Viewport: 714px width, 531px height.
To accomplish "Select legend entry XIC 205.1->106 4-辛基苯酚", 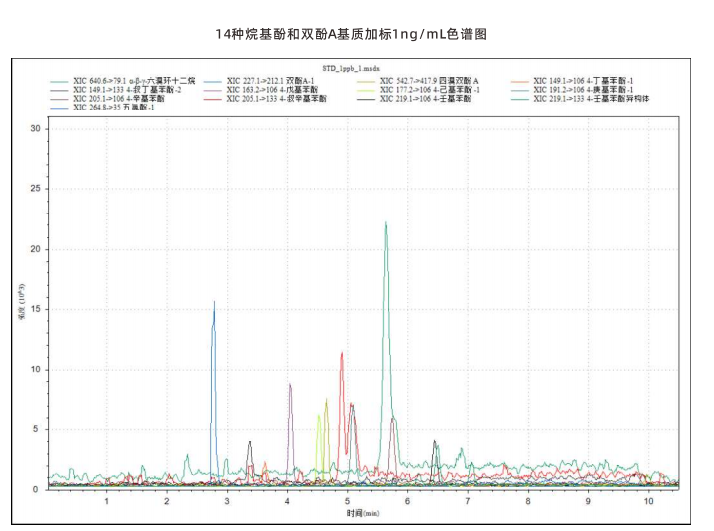I will click(107, 98).
